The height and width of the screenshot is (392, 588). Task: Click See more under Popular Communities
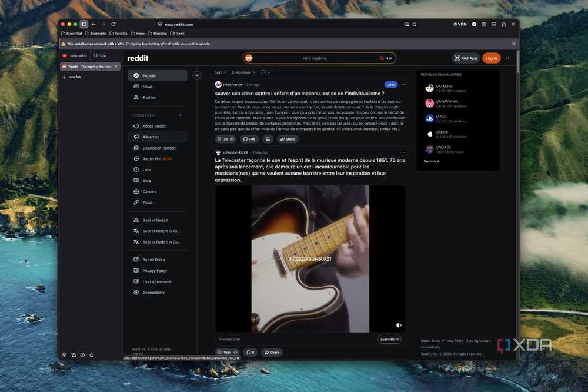tap(431, 161)
